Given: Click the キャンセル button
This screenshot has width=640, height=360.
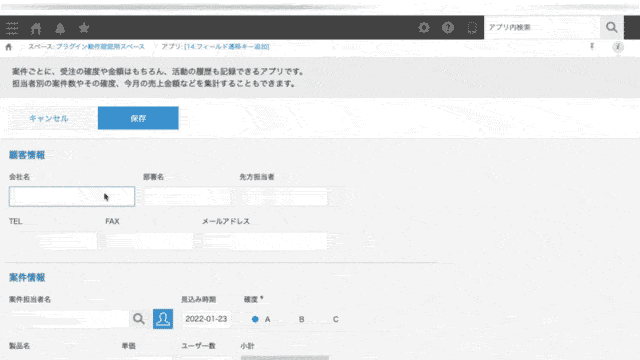Looking at the screenshot, I should (49, 118).
